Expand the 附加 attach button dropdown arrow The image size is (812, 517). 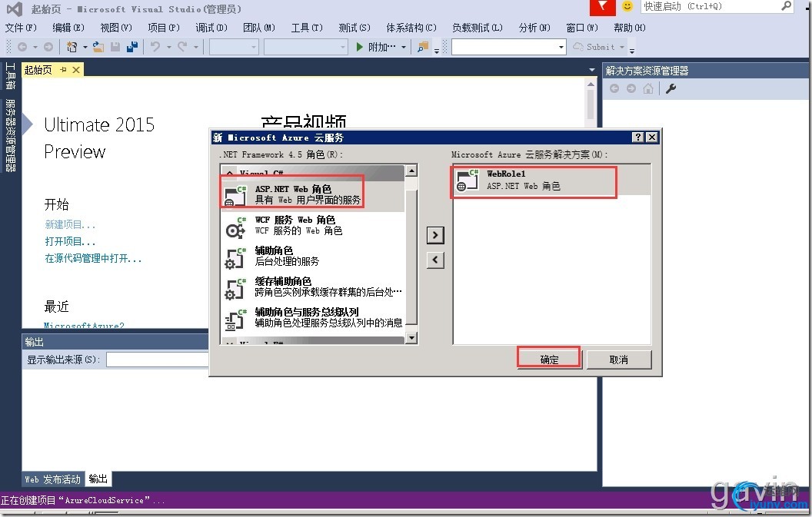click(x=404, y=47)
